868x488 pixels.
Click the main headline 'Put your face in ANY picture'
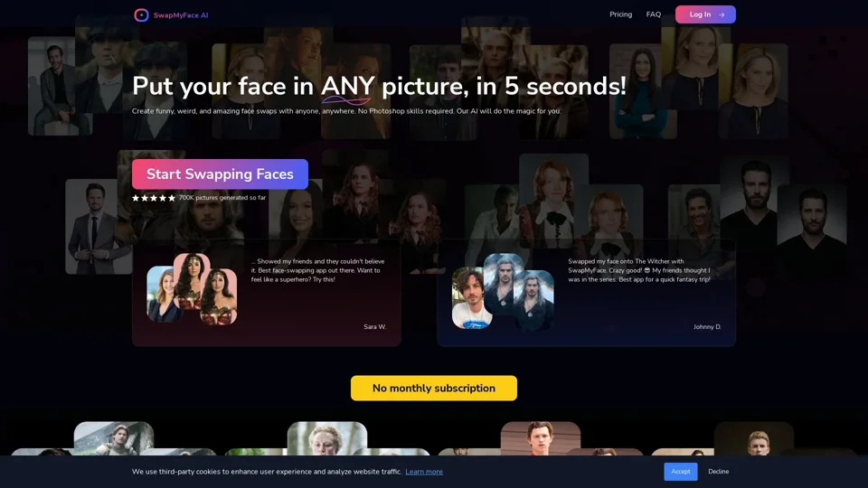point(379,87)
